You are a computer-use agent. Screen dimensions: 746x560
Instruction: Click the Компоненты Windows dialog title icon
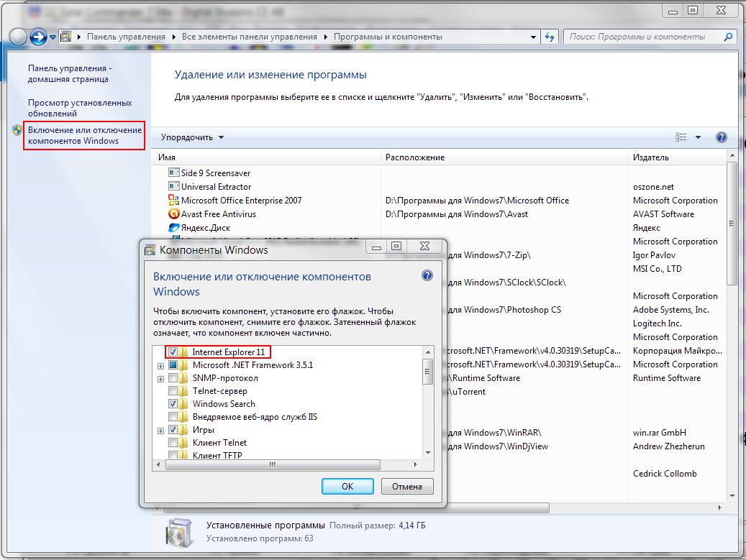[x=150, y=250]
